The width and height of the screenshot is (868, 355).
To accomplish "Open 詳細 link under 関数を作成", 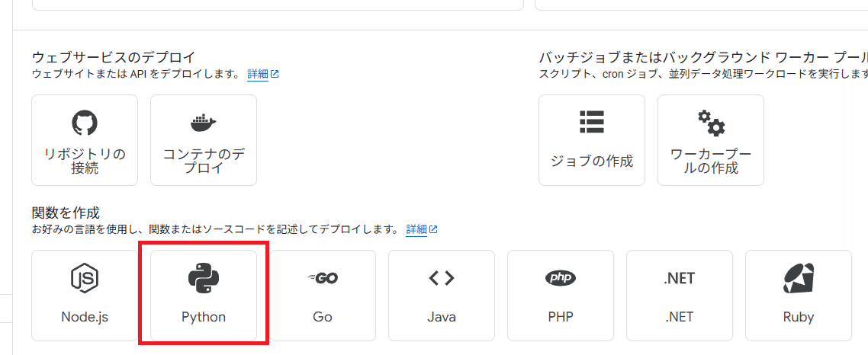I will coord(416,229).
